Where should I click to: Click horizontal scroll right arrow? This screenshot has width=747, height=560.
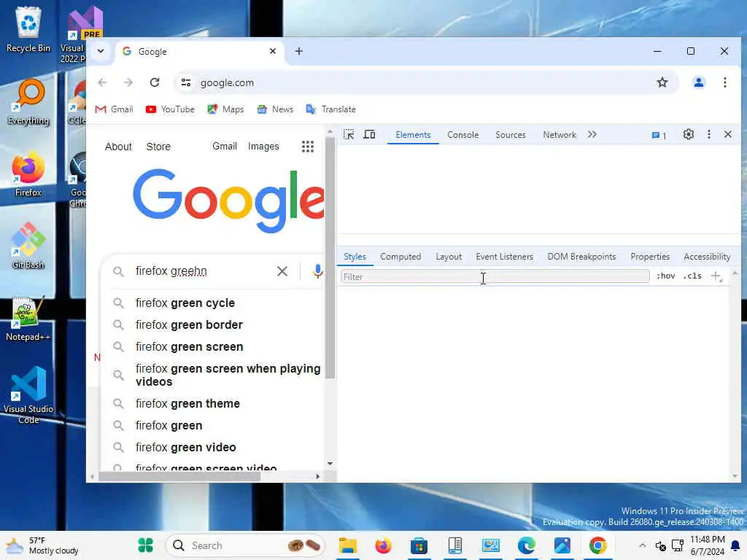[x=318, y=476]
